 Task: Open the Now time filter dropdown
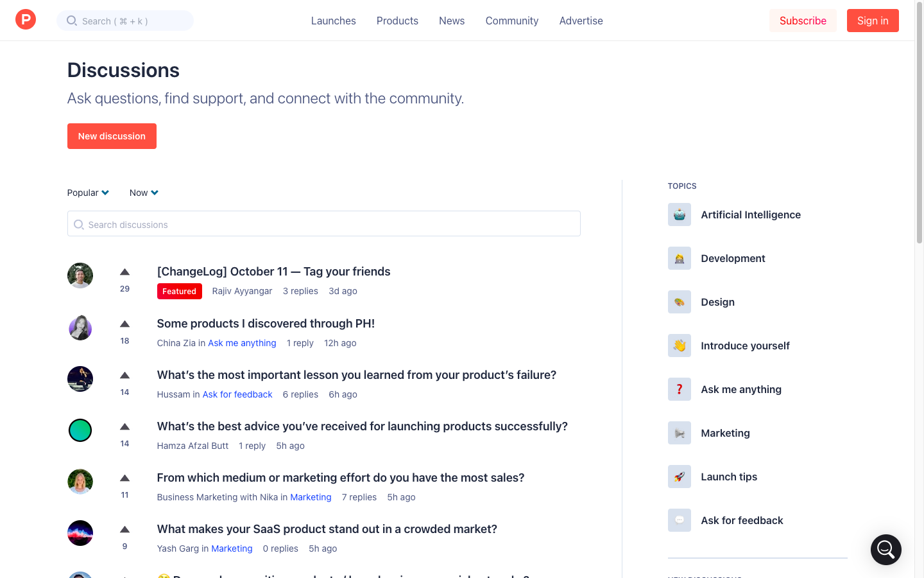(144, 193)
